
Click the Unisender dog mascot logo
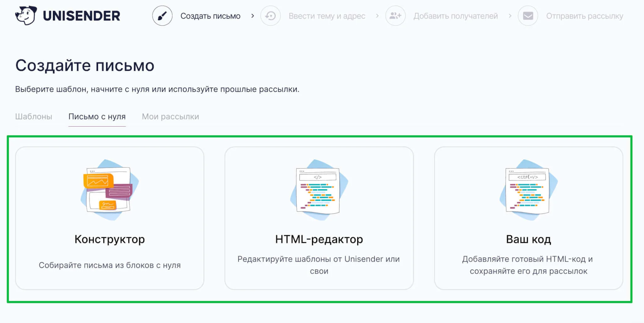26,15
